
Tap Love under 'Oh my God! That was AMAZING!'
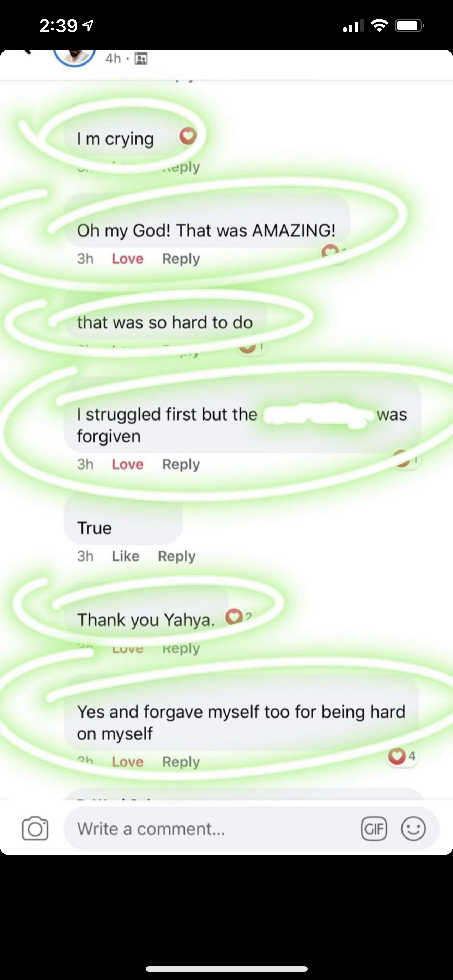[x=127, y=259]
